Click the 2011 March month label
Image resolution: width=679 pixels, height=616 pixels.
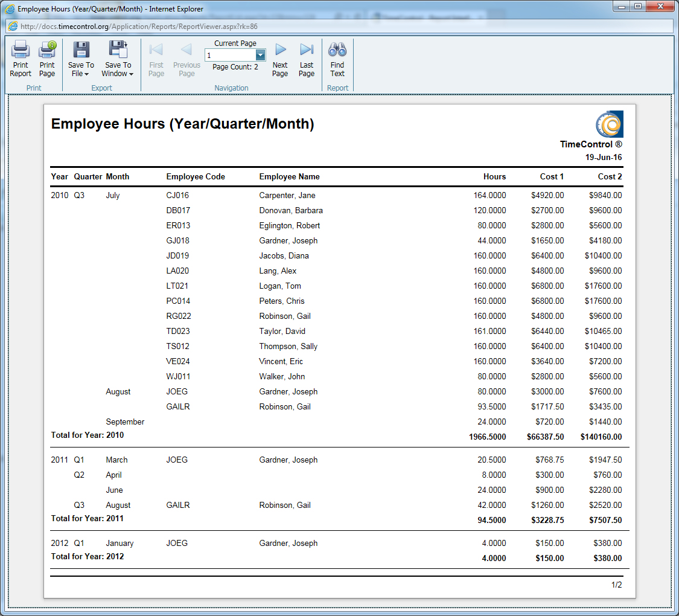[116, 460]
